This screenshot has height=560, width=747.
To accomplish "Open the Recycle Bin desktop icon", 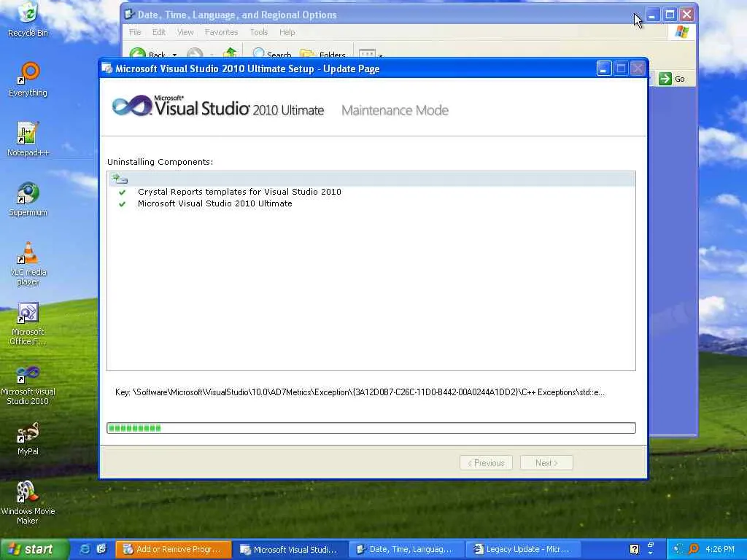I will click(x=28, y=20).
